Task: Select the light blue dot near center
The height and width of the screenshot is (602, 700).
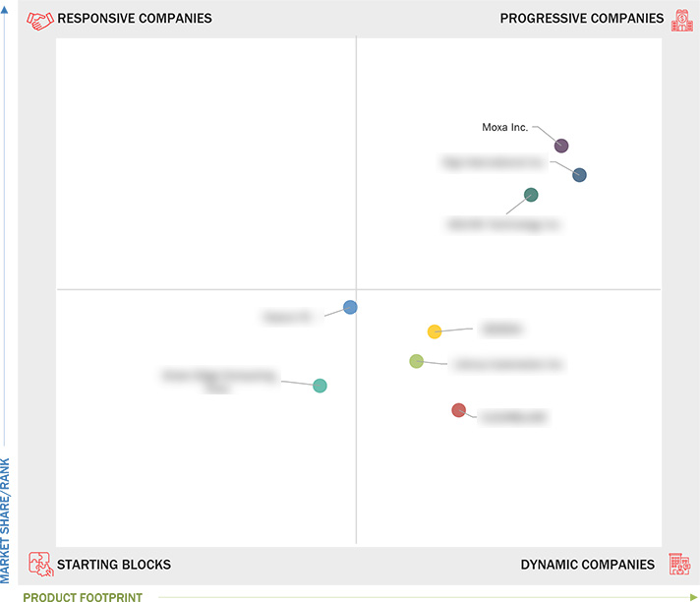Action: pos(350,307)
